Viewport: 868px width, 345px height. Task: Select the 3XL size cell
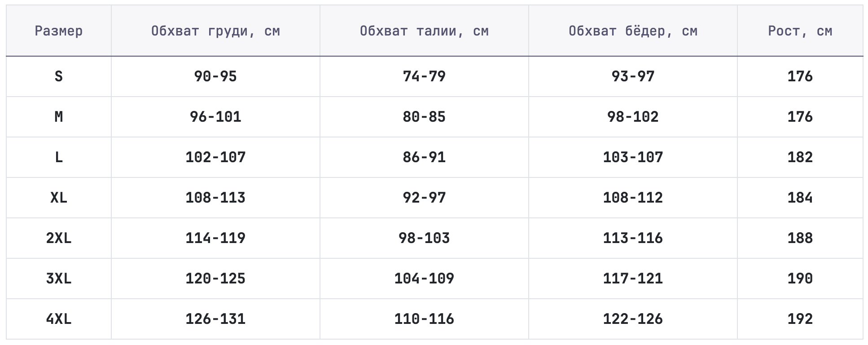59,279
